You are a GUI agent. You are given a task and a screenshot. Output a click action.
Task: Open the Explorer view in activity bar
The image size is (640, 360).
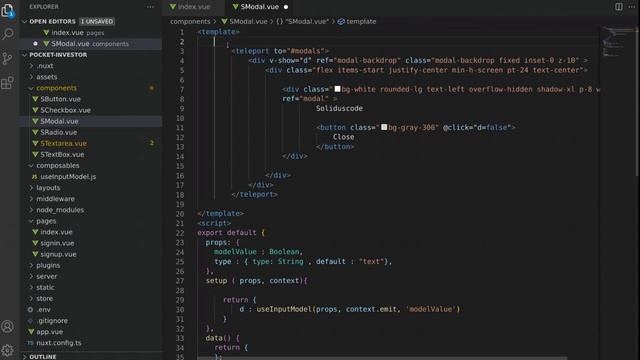click(x=8, y=11)
